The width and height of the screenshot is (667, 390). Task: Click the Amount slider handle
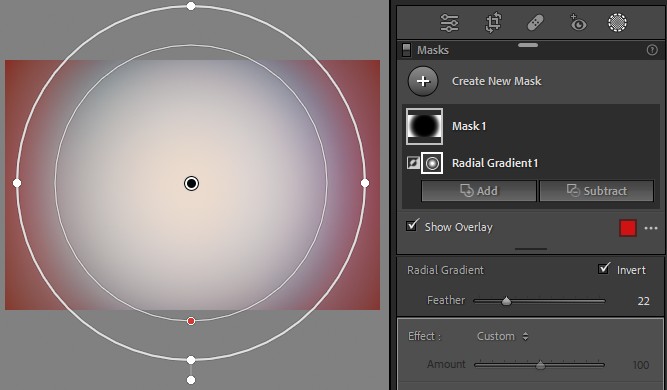tap(540, 365)
